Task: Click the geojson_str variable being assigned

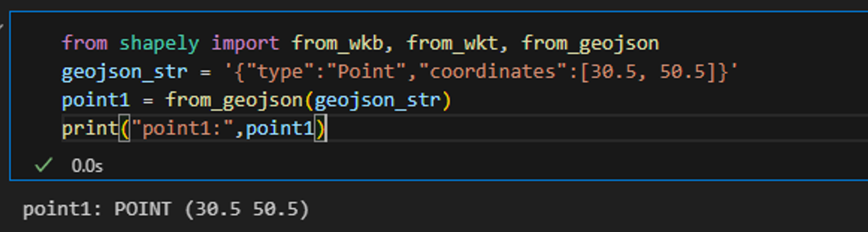Action: [124, 72]
